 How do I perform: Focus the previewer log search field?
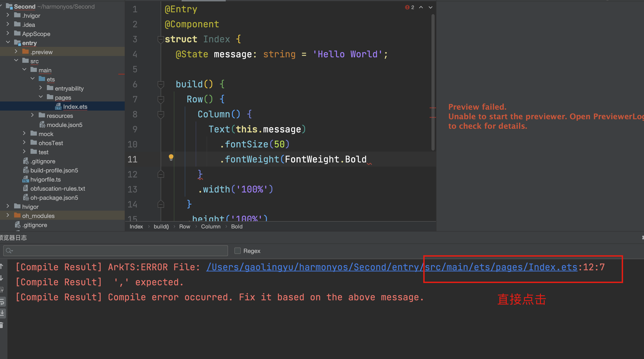coord(117,251)
